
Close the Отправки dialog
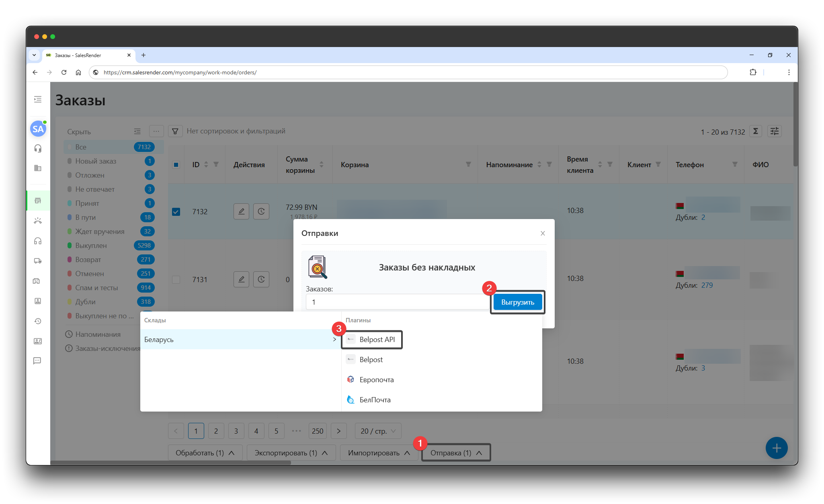(x=543, y=234)
